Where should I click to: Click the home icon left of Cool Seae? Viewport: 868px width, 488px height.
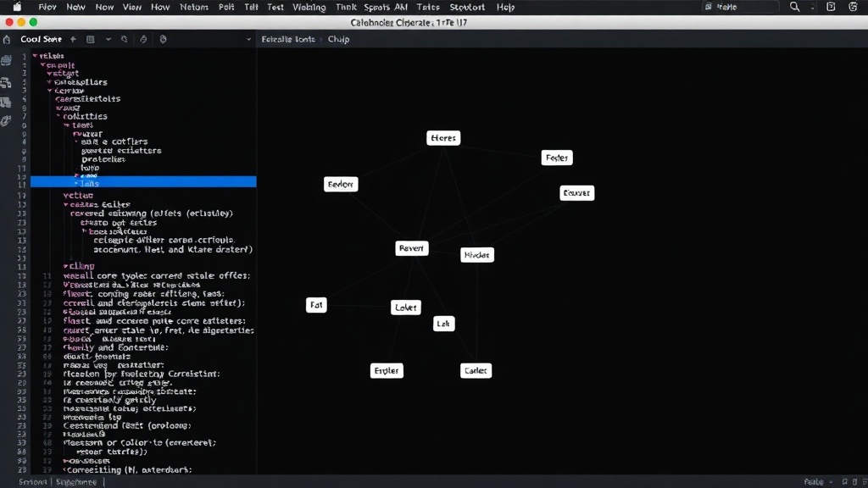pyautogui.click(x=7, y=39)
